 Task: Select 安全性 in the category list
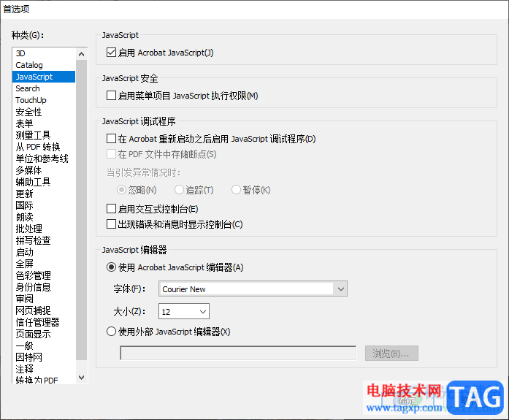click(x=44, y=112)
